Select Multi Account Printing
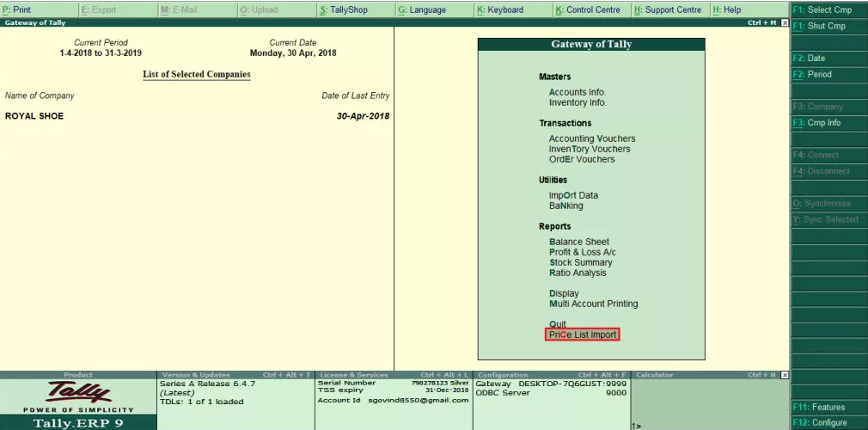Viewport: 868px width, 430px height. pos(594,304)
